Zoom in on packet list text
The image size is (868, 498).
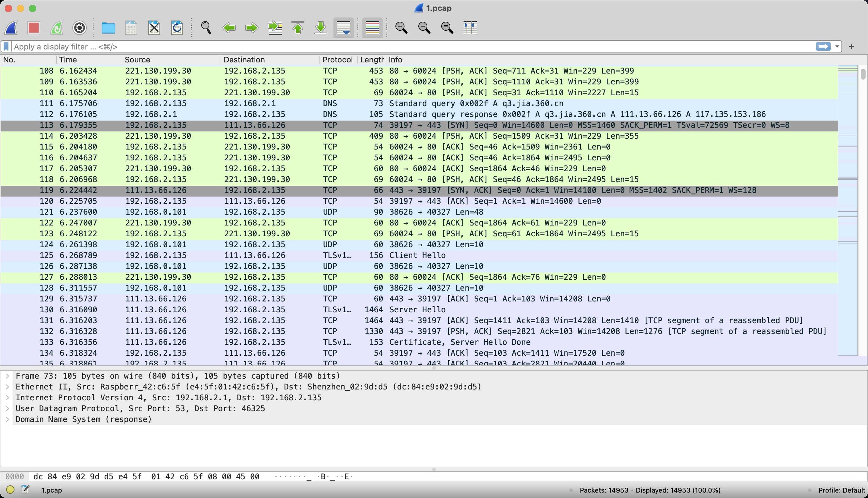coord(401,28)
